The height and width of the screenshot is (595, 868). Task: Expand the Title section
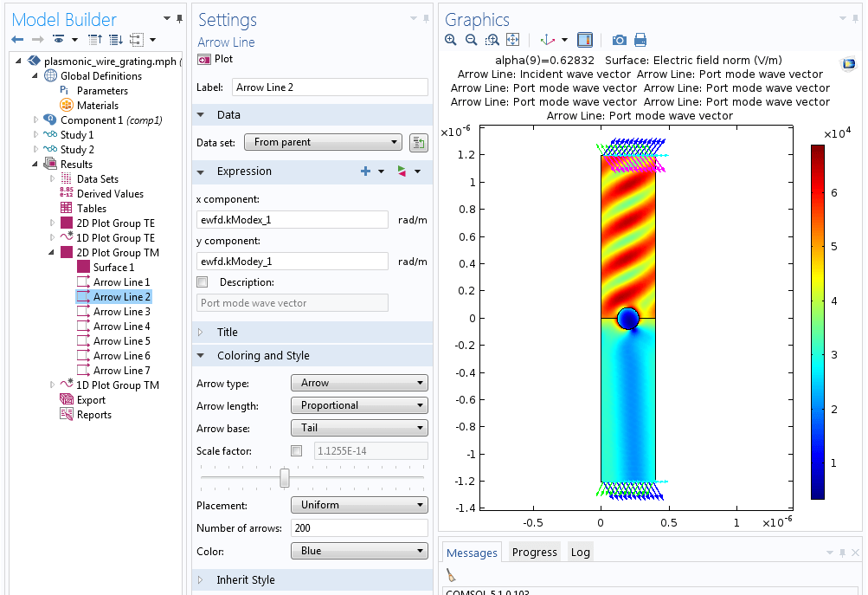pos(227,333)
